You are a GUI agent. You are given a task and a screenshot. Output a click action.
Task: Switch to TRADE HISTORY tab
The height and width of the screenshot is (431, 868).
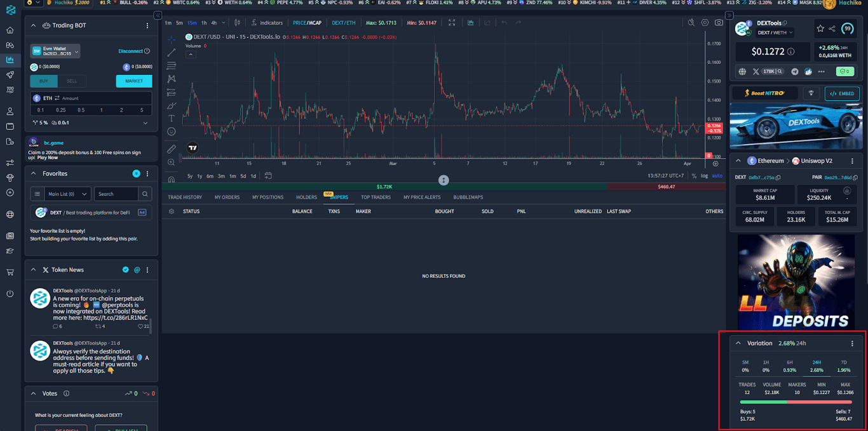(185, 197)
